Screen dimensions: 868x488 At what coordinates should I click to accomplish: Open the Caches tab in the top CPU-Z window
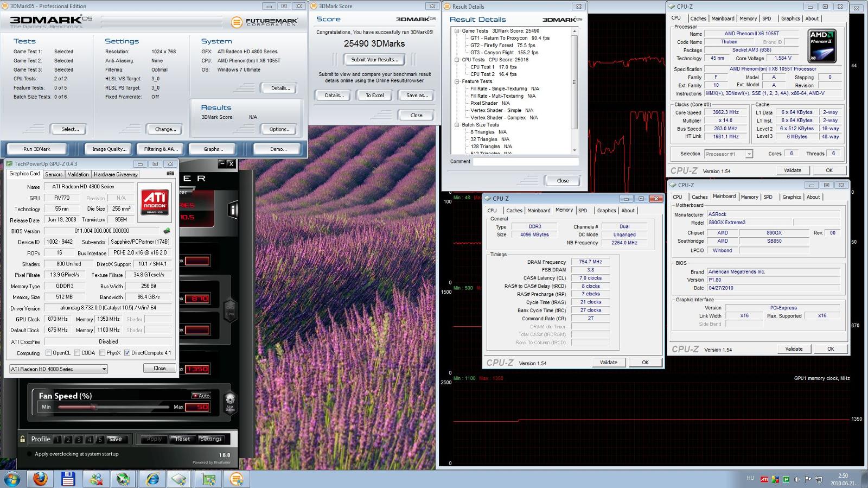[x=698, y=18]
